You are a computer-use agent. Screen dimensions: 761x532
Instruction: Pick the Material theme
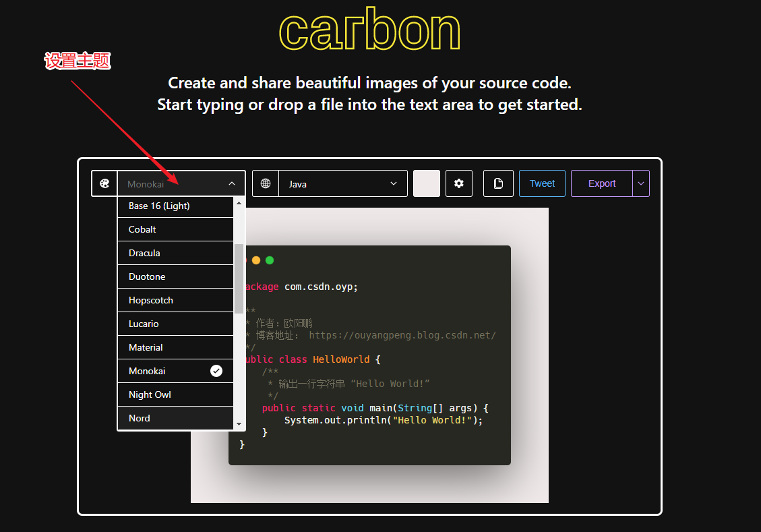[x=175, y=347]
